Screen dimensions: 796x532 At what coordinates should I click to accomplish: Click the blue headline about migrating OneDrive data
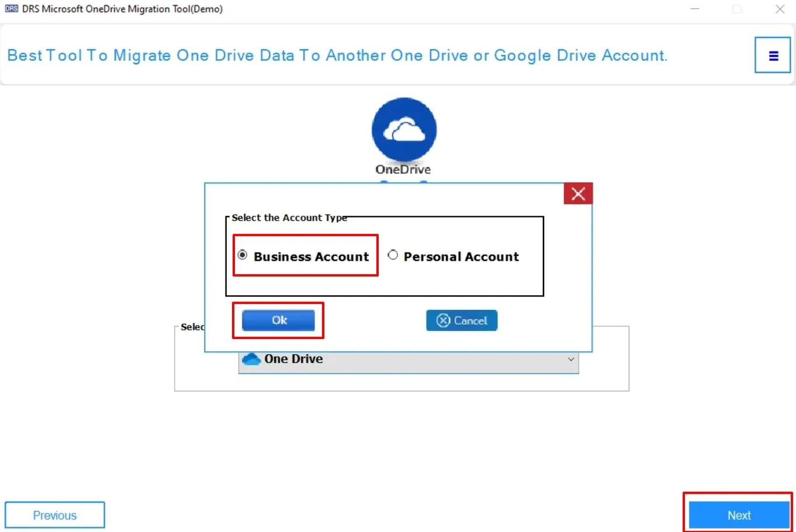[337, 56]
